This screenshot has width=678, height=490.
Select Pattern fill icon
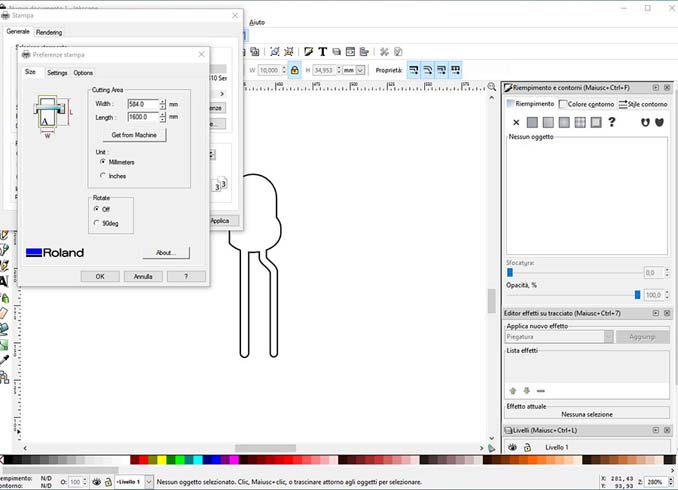(580, 122)
